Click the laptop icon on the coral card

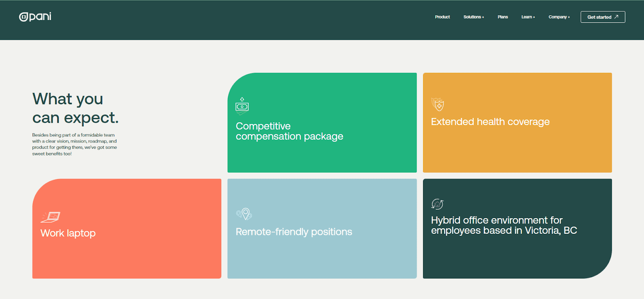pos(51,217)
